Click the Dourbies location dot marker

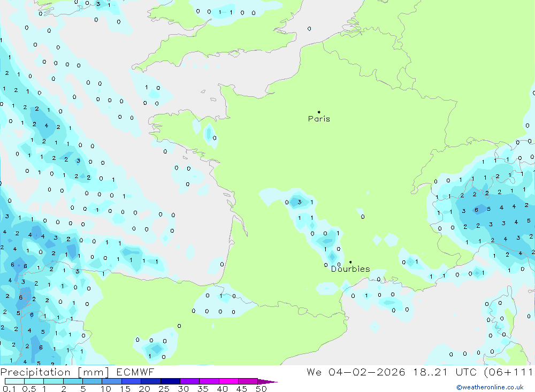point(350,262)
